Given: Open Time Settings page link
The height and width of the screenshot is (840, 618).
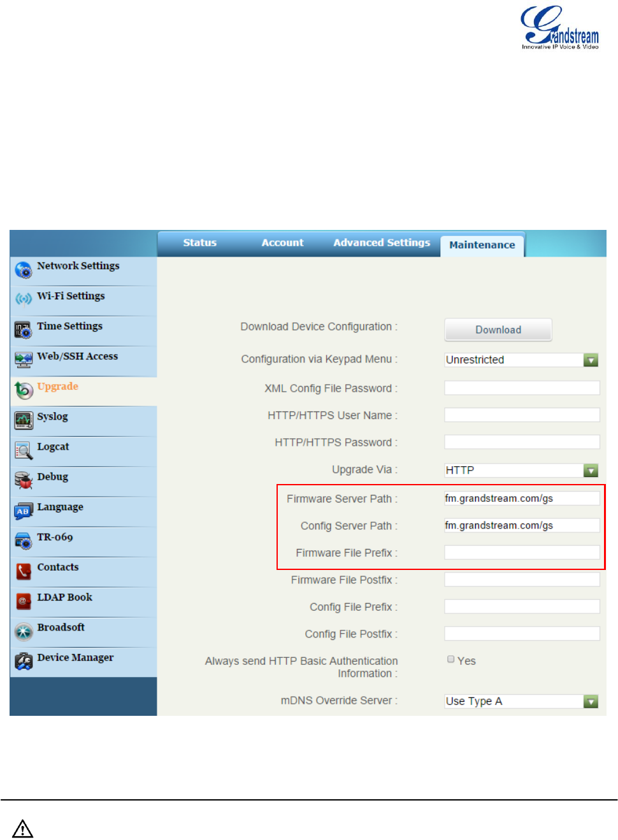Looking at the screenshot, I should point(69,326).
